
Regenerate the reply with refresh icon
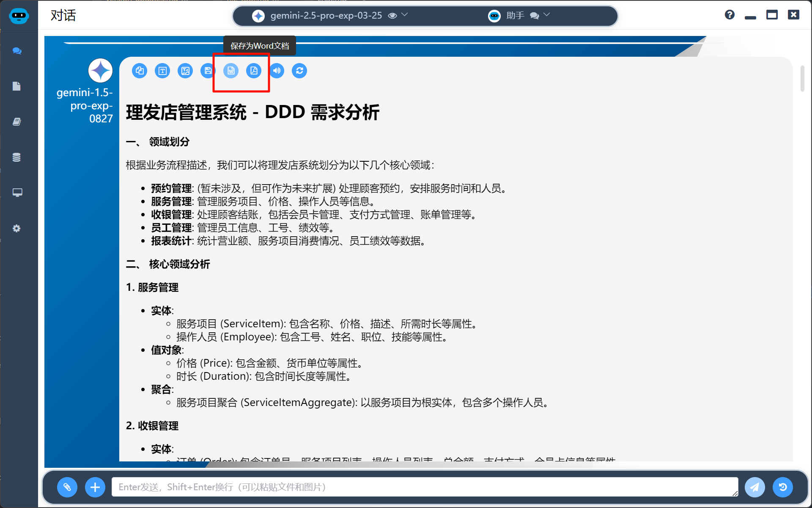pos(299,71)
